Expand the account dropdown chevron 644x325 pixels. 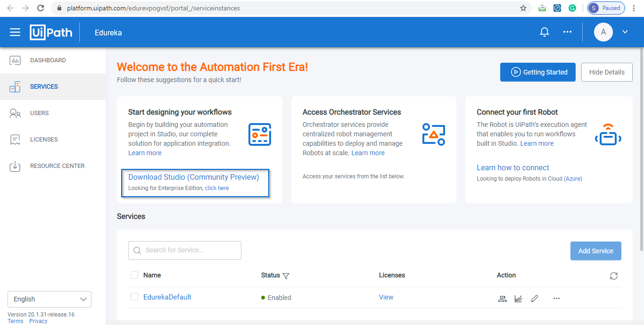[x=625, y=32]
